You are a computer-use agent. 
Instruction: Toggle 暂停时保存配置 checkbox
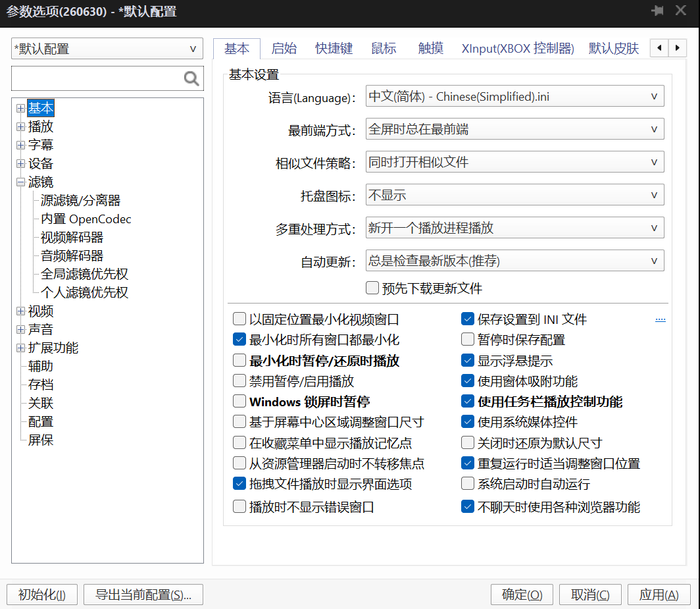[x=467, y=340]
